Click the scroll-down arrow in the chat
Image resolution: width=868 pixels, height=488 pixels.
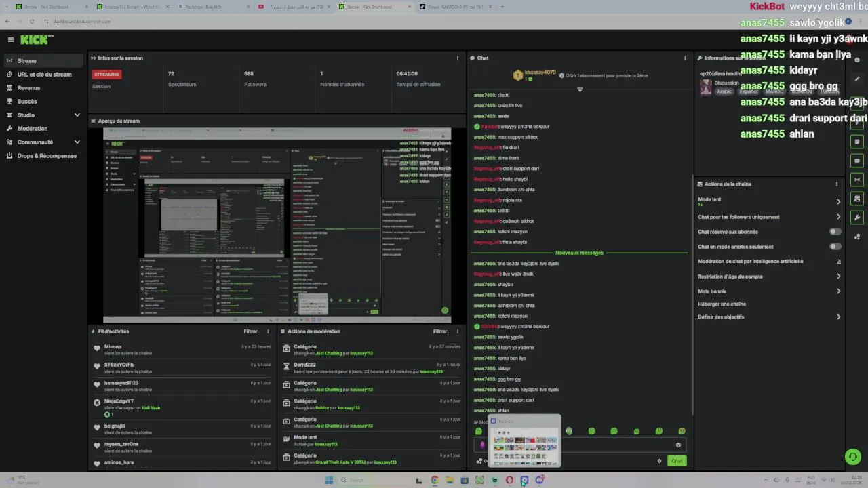point(580,89)
